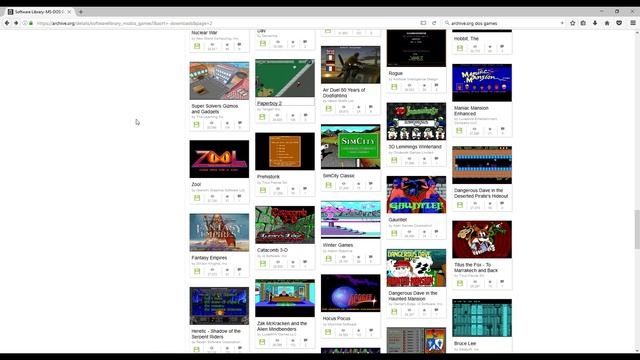
Task: Bookmark this page with the star icon
Action: [x=573, y=23]
